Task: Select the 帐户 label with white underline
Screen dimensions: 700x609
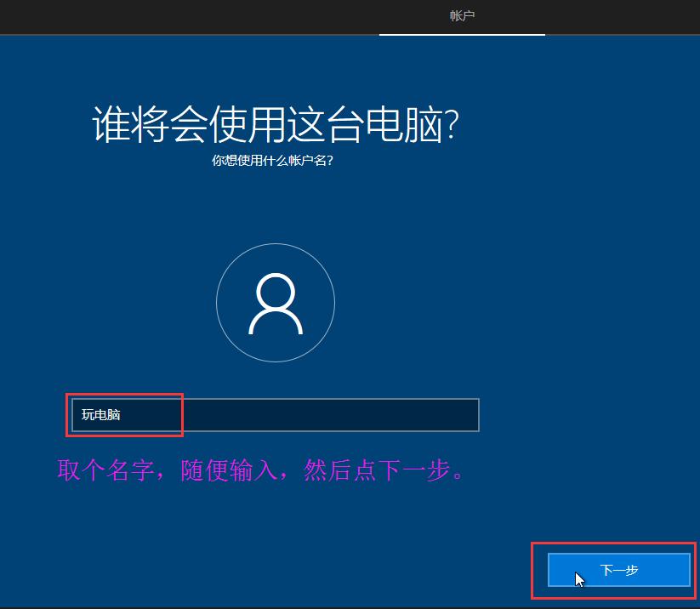Action: tap(461, 15)
